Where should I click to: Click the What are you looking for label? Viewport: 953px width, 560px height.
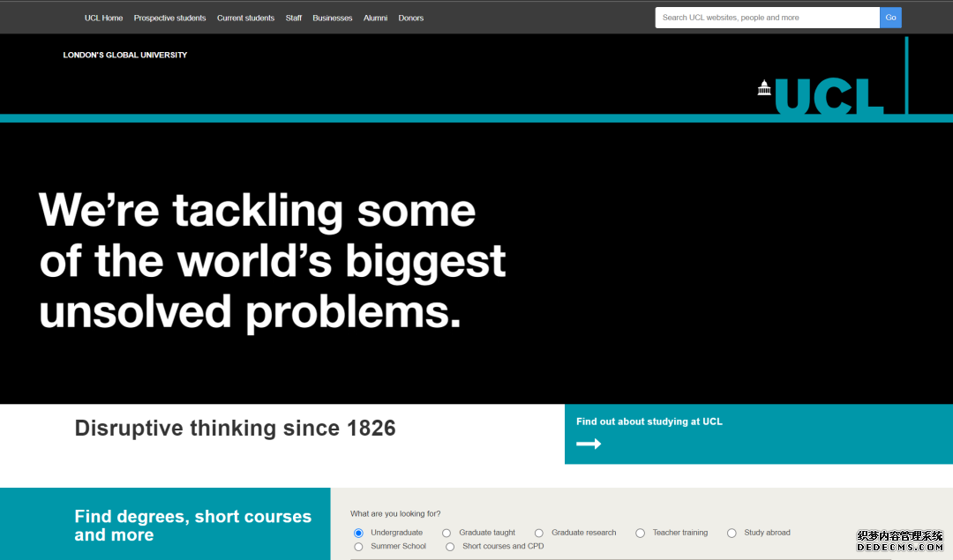(x=395, y=514)
